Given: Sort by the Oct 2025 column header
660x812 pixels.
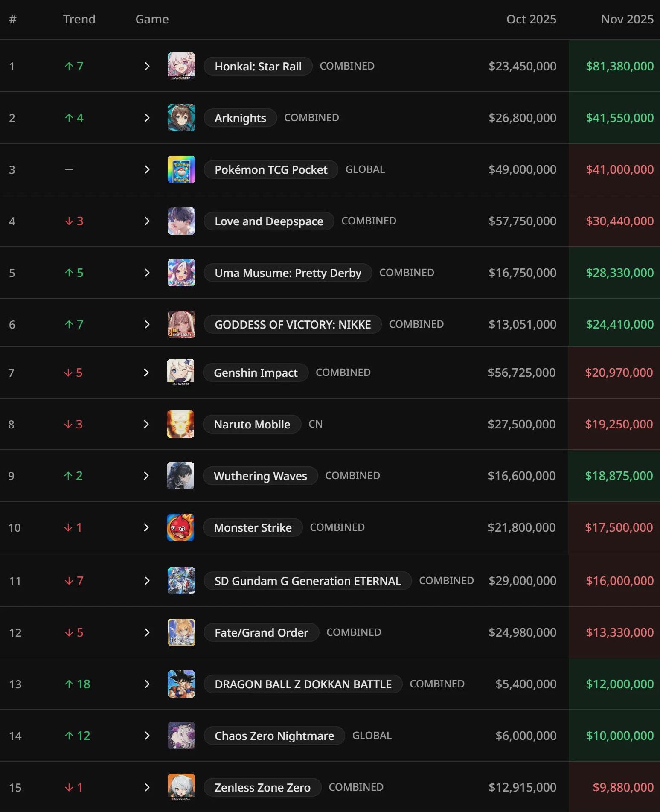Looking at the screenshot, I should [x=531, y=19].
